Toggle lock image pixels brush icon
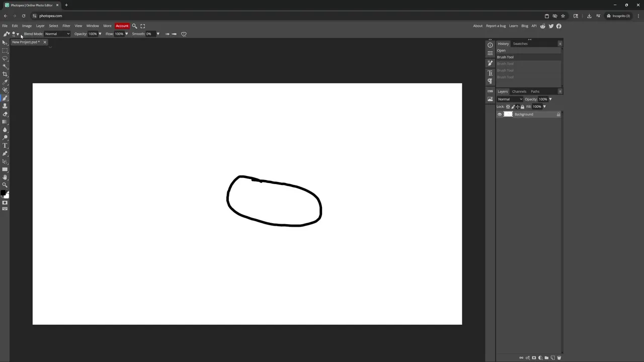644x362 pixels. [513, 107]
